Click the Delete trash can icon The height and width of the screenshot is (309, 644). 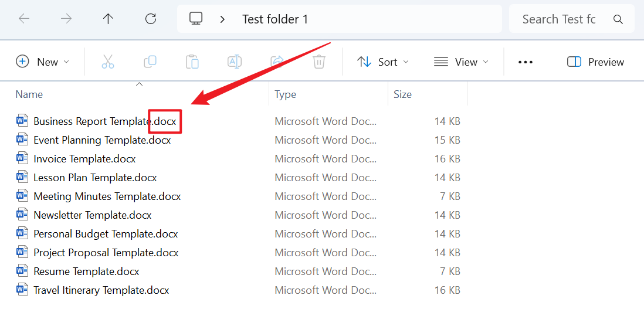click(318, 62)
